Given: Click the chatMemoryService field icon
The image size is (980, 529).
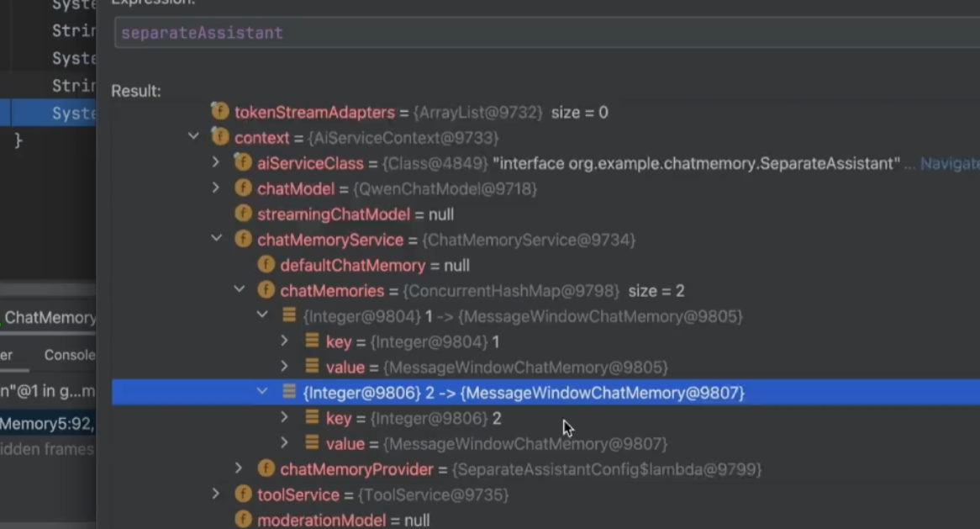Looking at the screenshot, I should (243, 239).
